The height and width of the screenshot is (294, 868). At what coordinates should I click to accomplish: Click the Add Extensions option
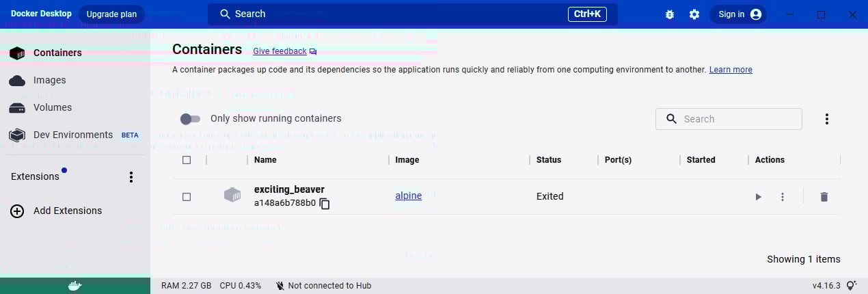[74, 211]
